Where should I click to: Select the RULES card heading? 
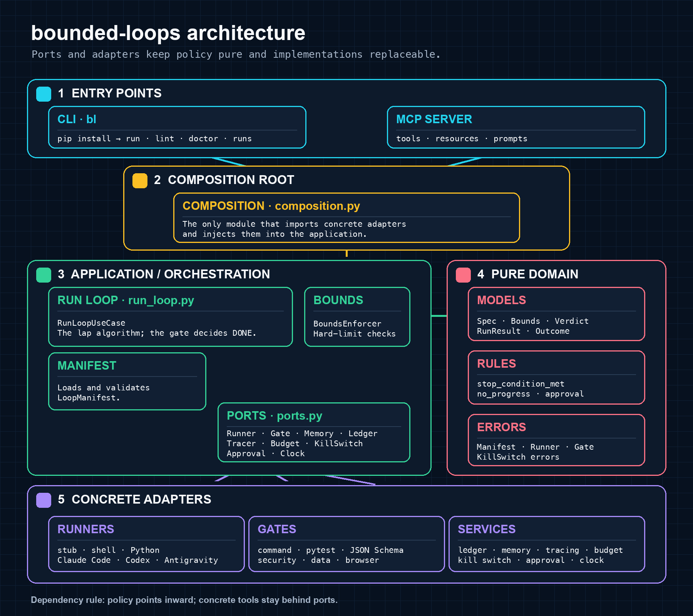[496, 364]
